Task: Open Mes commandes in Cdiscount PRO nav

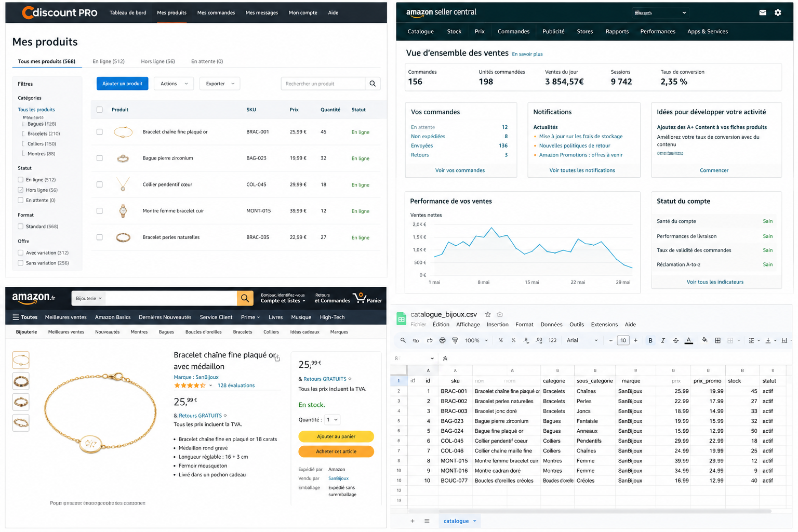Action: 216,12
